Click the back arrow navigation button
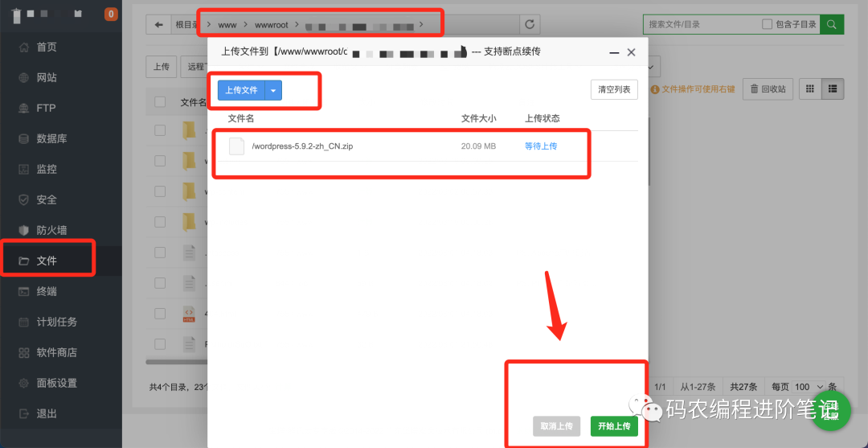The height and width of the screenshot is (448, 868). 158,25
